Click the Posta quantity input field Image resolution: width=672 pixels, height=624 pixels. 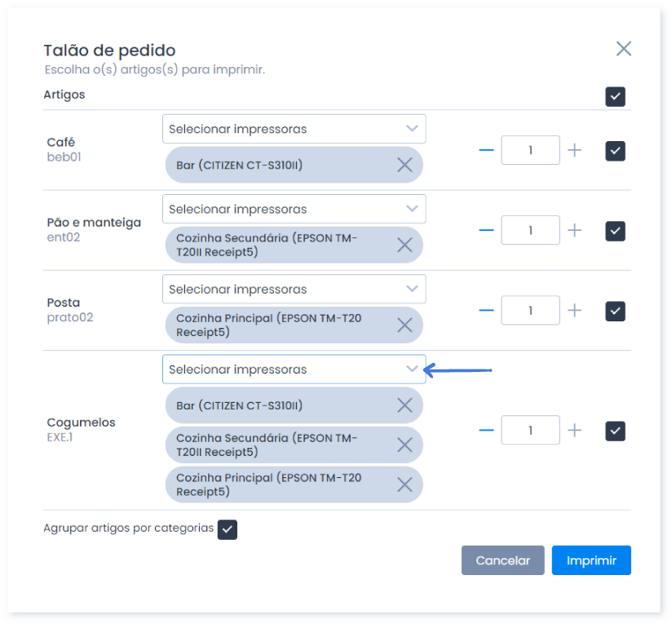(x=530, y=310)
